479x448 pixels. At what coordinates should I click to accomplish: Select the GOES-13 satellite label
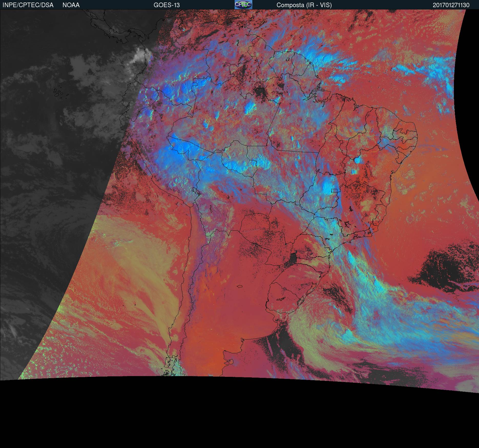167,5
